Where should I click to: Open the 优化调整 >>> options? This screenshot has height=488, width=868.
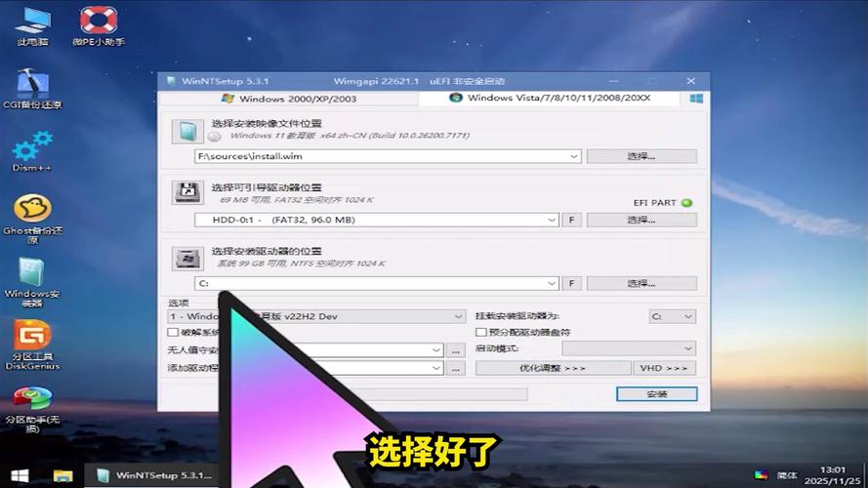point(553,368)
